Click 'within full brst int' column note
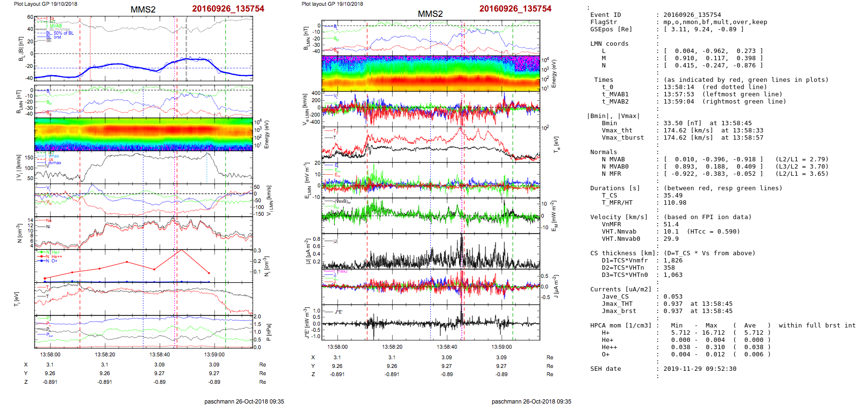This screenshot has height=405, width=868. click(817, 326)
